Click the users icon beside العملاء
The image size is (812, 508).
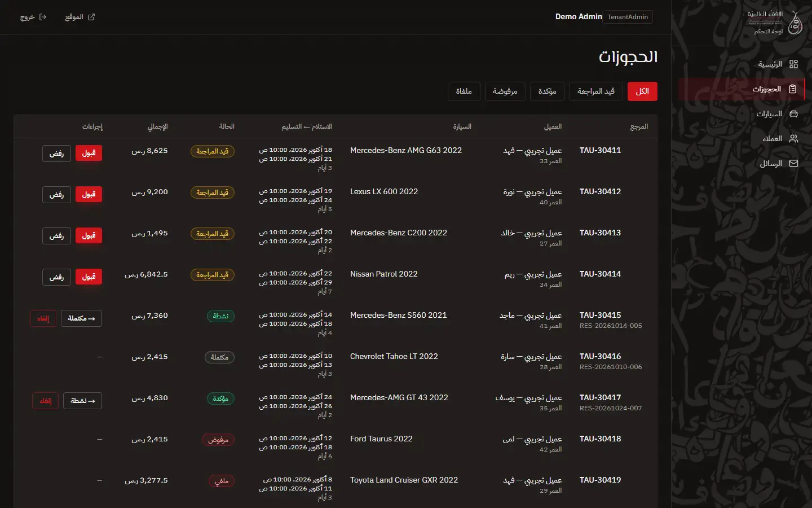point(793,139)
